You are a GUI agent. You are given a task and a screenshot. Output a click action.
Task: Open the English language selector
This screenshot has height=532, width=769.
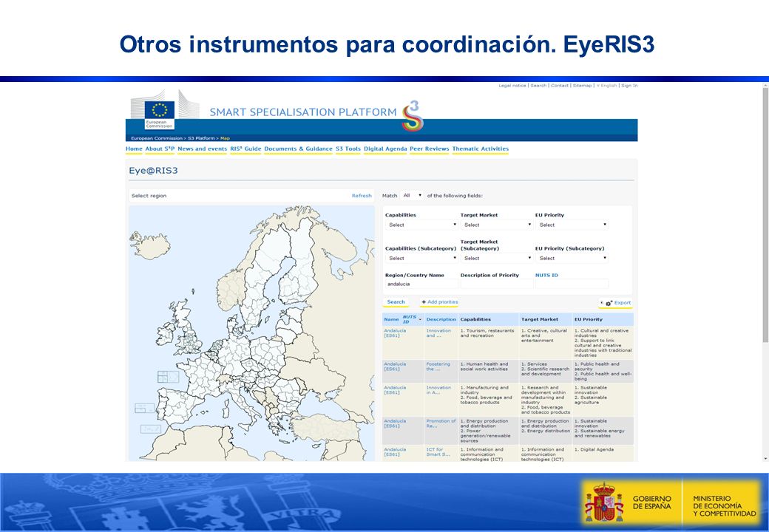click(x=606, y=86)
